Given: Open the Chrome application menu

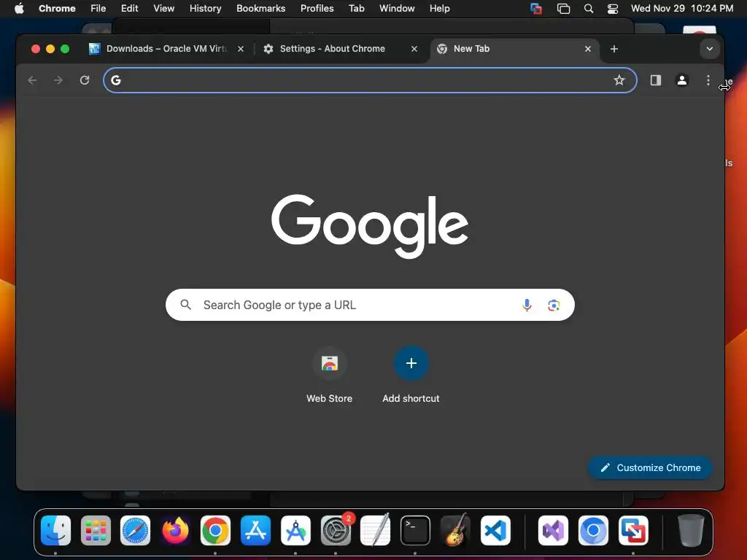Looking at the screenshot, I should (x=57, y=9).
